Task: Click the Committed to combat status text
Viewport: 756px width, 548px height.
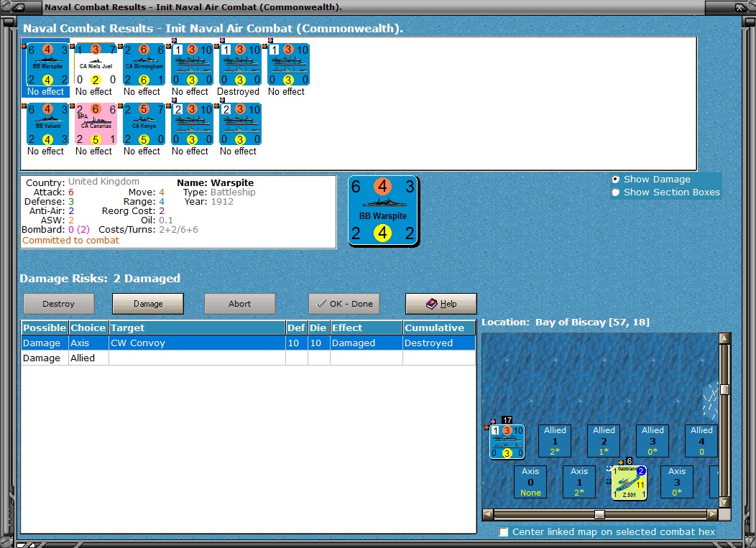Action: click(71, 241)
